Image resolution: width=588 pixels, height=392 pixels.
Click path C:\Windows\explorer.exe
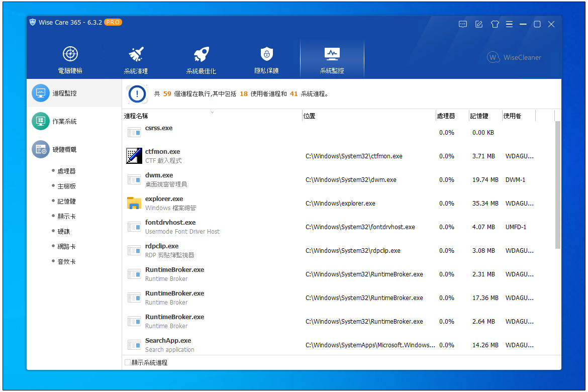click(340, 204)
